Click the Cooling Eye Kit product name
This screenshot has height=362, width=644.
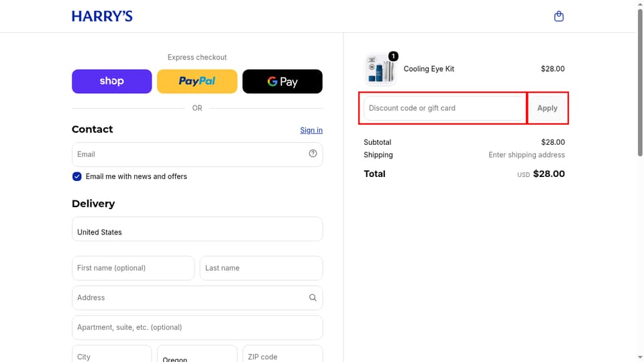[x=429, y=69]
